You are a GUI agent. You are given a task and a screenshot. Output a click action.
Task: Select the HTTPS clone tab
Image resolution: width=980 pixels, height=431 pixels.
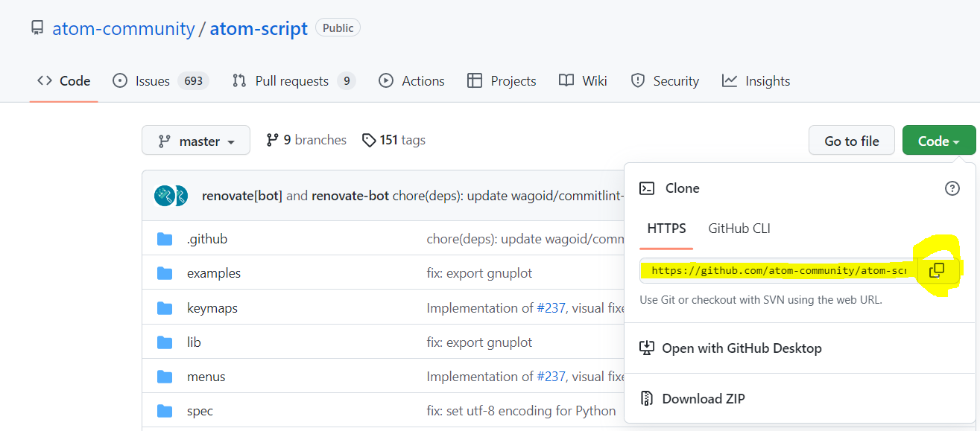click(x=666, y=229)
